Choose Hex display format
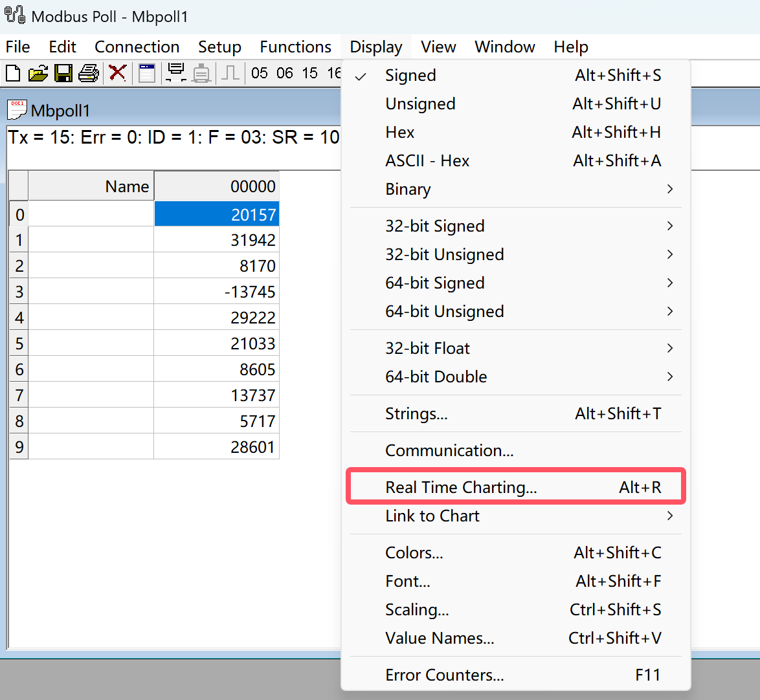Screen dimensions: 760x700 (x=516, y=132)
